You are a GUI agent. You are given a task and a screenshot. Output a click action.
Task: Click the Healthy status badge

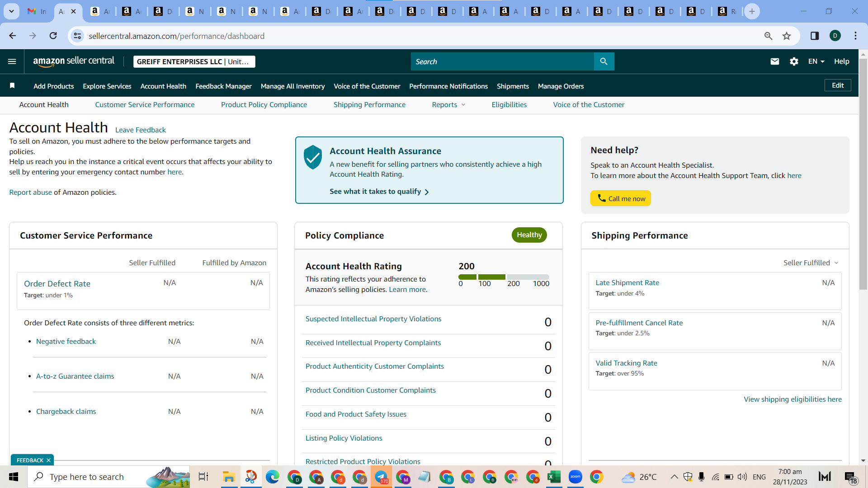pyautogui.click(x=529, y=235)
